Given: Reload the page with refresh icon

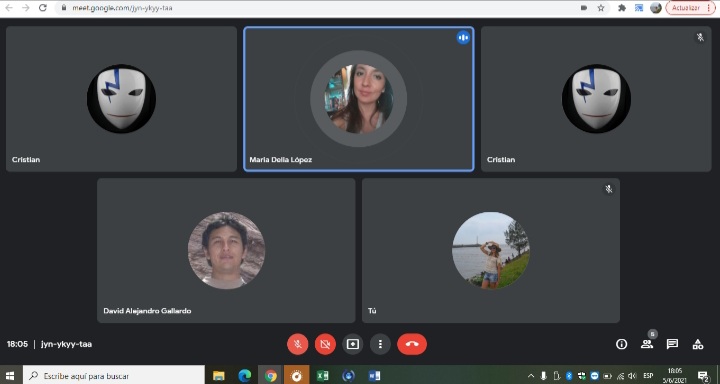Looking at the screenshot, I should (43, 8).
